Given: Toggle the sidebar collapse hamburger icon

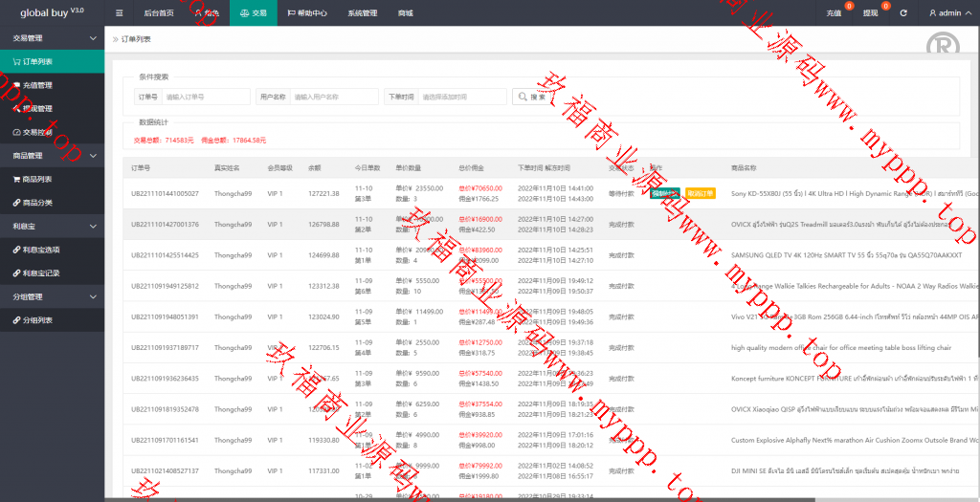Looking at the screenshot, I should (119, 13).
